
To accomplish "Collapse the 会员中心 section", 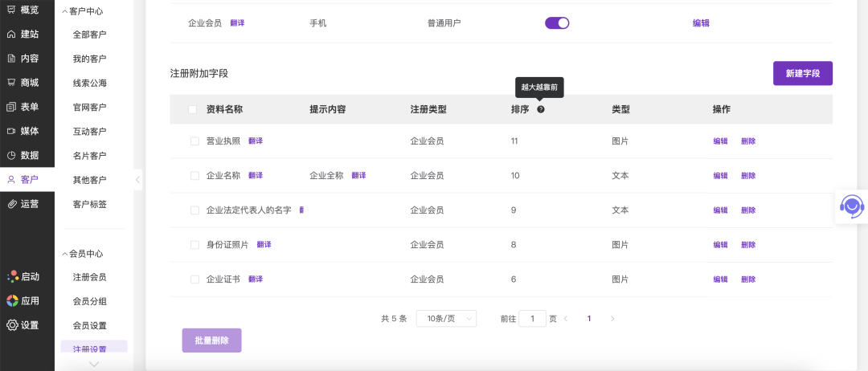I will click(65, 254).
